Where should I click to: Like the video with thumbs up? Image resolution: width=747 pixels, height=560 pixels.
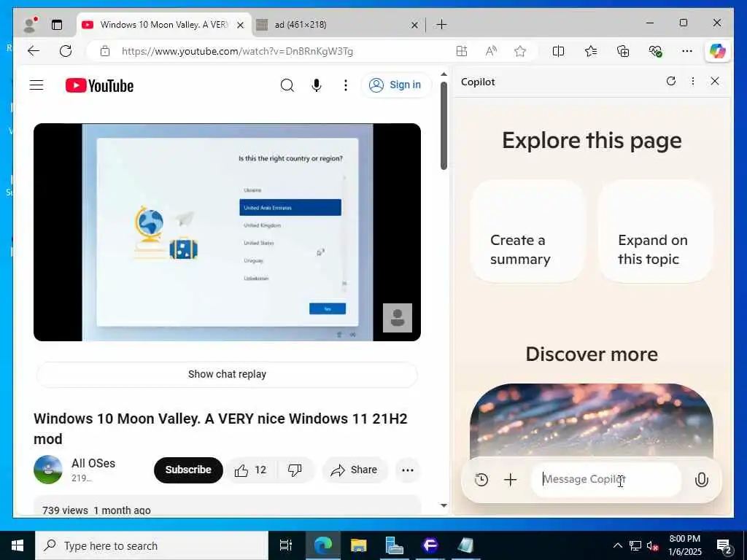pos(251,470)
